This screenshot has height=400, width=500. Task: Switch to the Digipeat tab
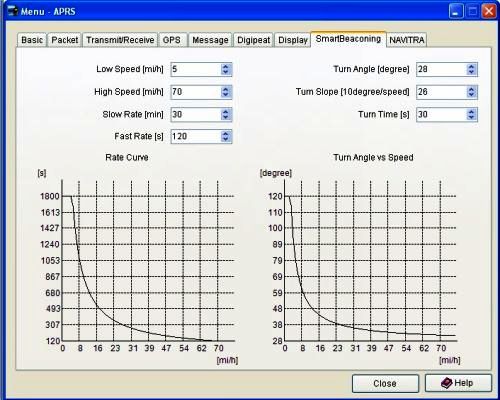click(253, 40)
